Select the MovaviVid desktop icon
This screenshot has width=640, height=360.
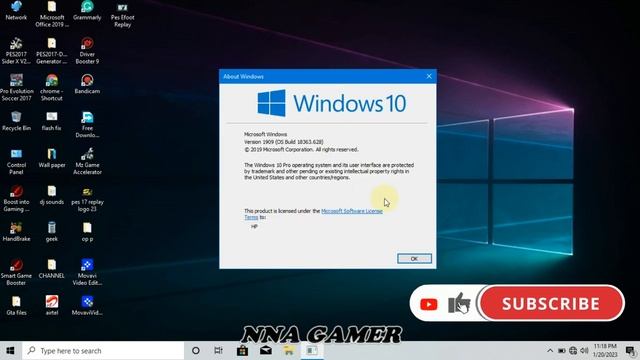(87, 306)
